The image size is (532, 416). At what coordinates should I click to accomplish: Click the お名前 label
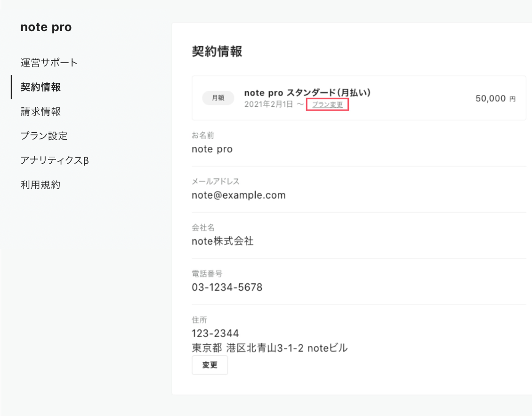[x=203, y=135]
